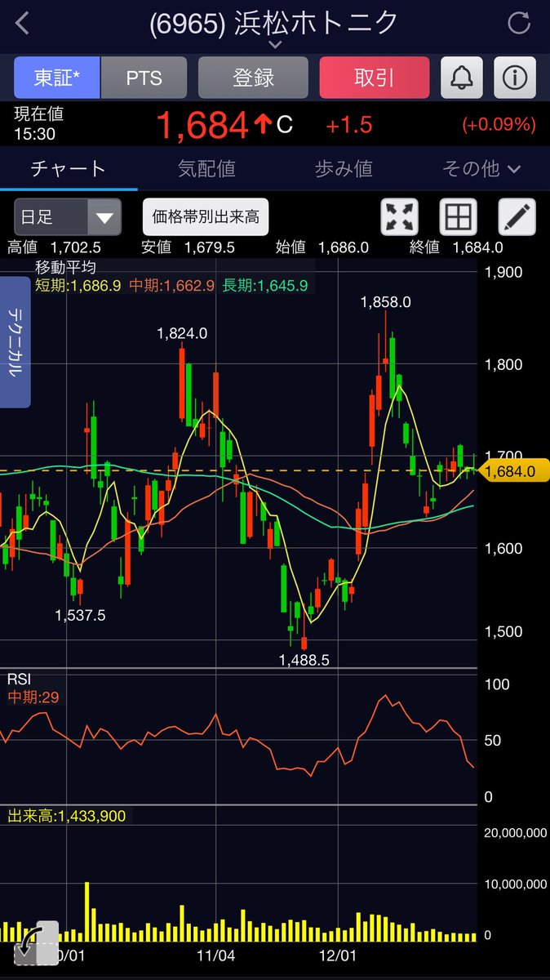Go back with the left chevron arrow

tap(22, 24)
